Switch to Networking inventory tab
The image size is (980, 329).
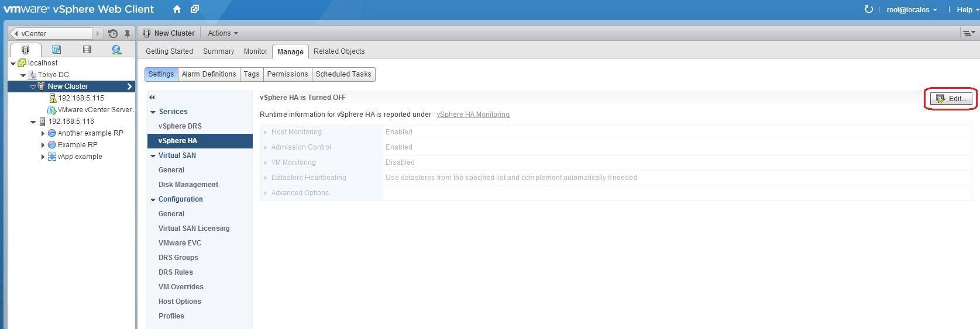pyautogui.click(x=116, y=50)
